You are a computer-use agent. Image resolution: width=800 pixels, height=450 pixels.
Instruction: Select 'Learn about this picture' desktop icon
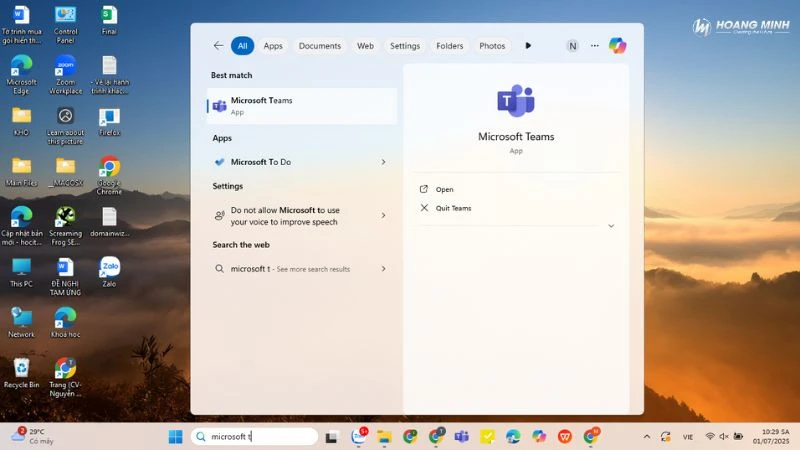(65, 126)
